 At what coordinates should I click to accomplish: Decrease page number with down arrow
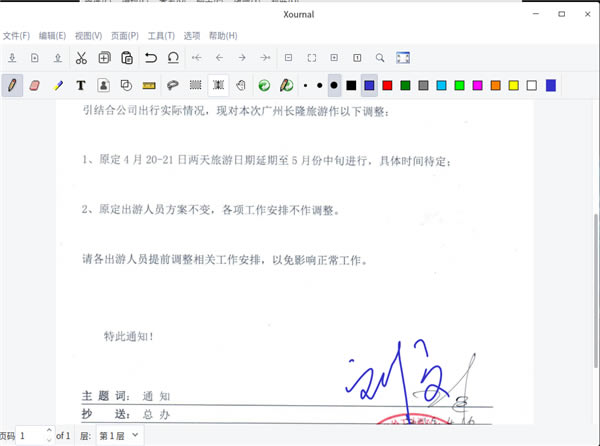click(49, 440)
